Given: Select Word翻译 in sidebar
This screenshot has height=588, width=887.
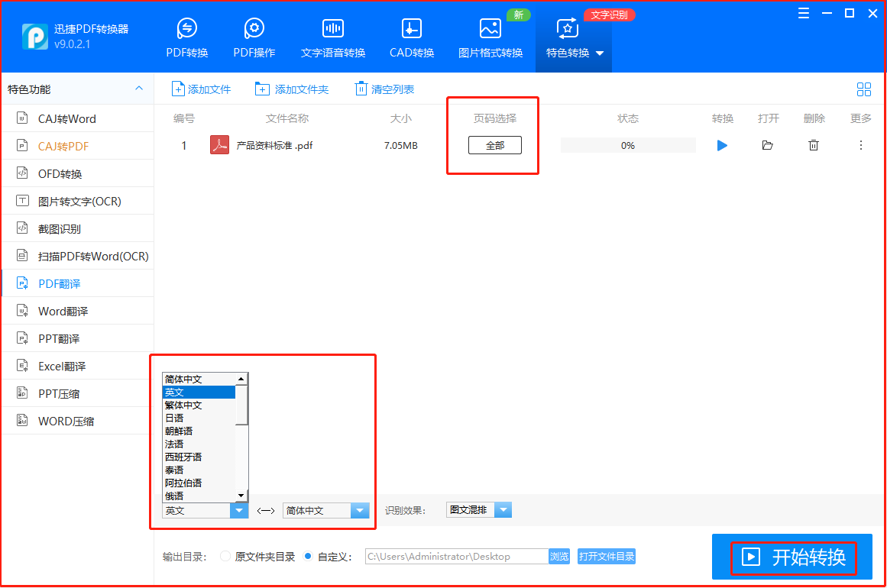Looking at the screenshot, I should coord(78,311).
